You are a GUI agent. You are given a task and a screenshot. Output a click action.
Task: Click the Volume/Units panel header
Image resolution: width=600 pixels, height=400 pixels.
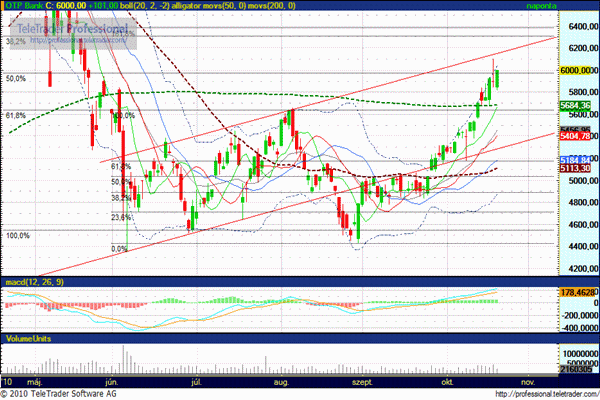[28, 339]
